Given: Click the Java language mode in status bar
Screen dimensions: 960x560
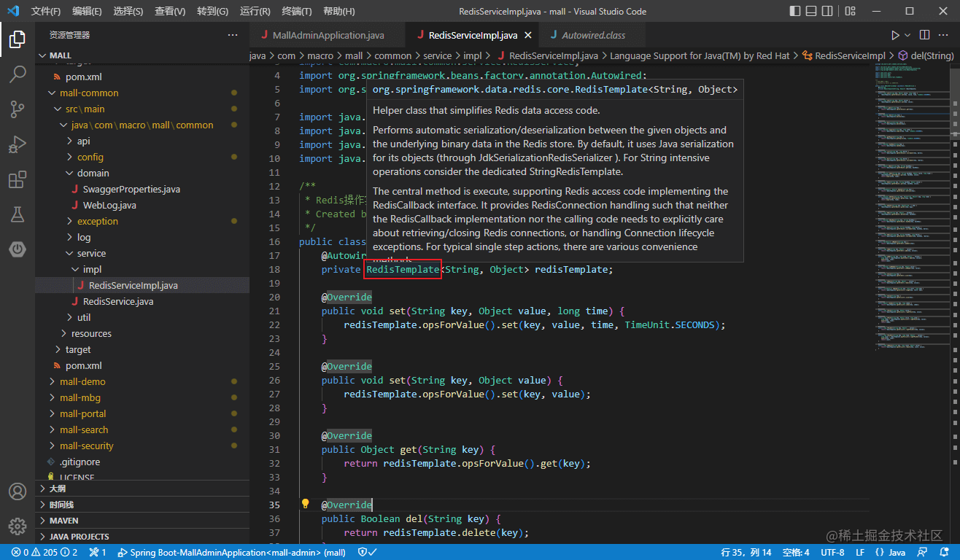Looking at the screenshot, I should click(891, 553).
